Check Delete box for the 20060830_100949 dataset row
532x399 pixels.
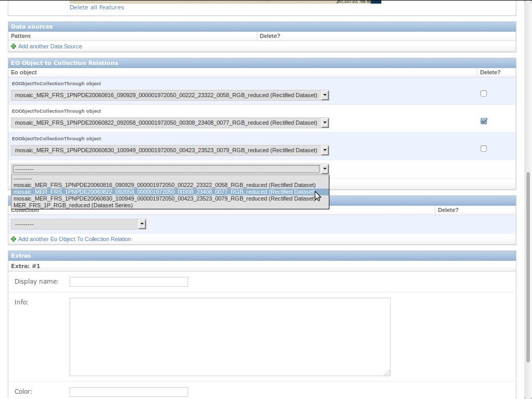pos(484,149)
